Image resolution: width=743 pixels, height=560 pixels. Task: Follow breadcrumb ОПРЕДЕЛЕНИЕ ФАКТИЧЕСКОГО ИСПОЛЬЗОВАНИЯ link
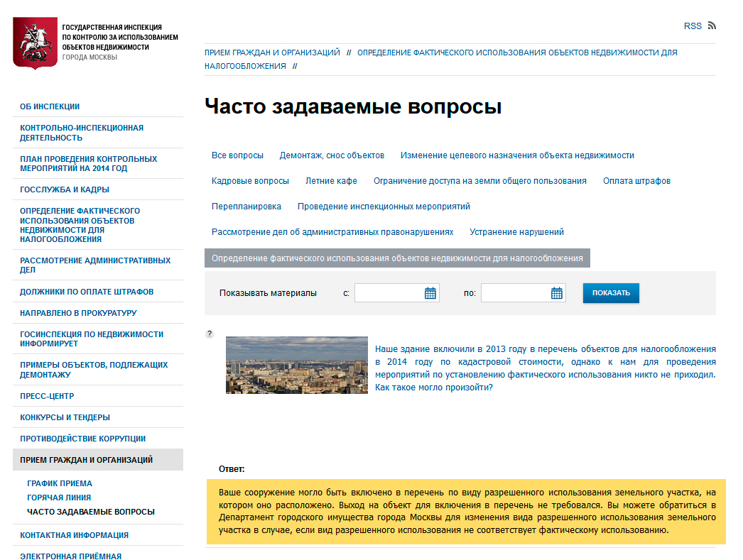[441, 59]
